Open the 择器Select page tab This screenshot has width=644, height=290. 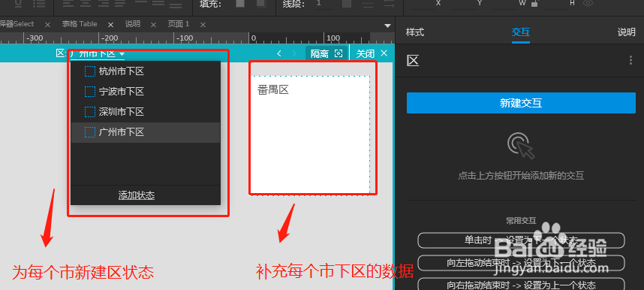point(17,24)
